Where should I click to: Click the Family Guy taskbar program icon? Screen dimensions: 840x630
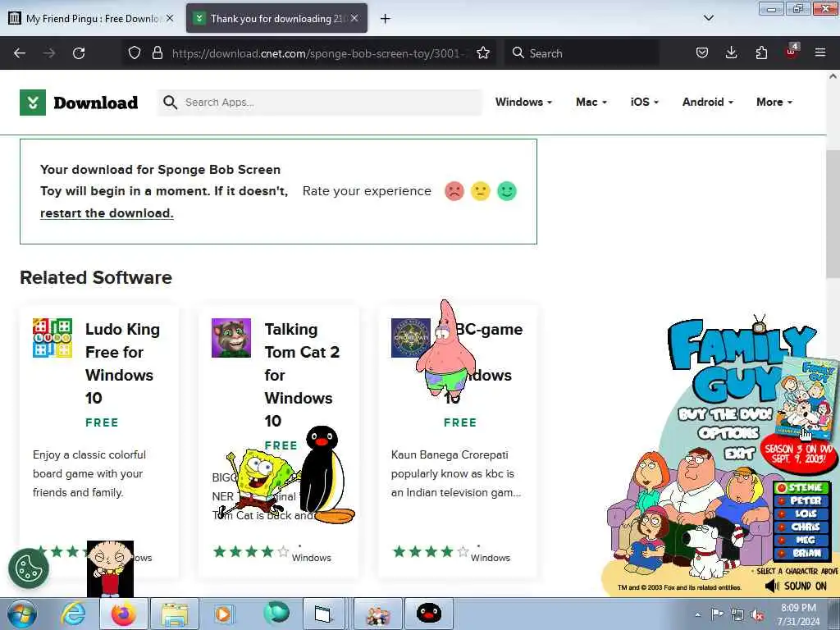(378, 614)
